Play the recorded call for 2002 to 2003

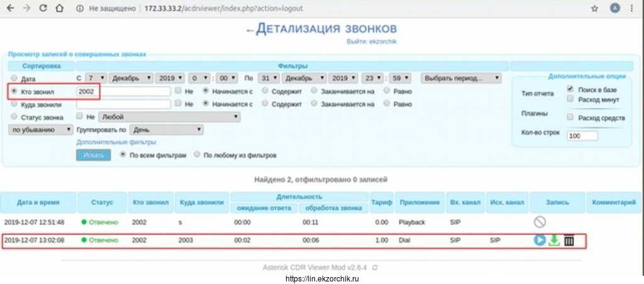[x=540, y=240]
